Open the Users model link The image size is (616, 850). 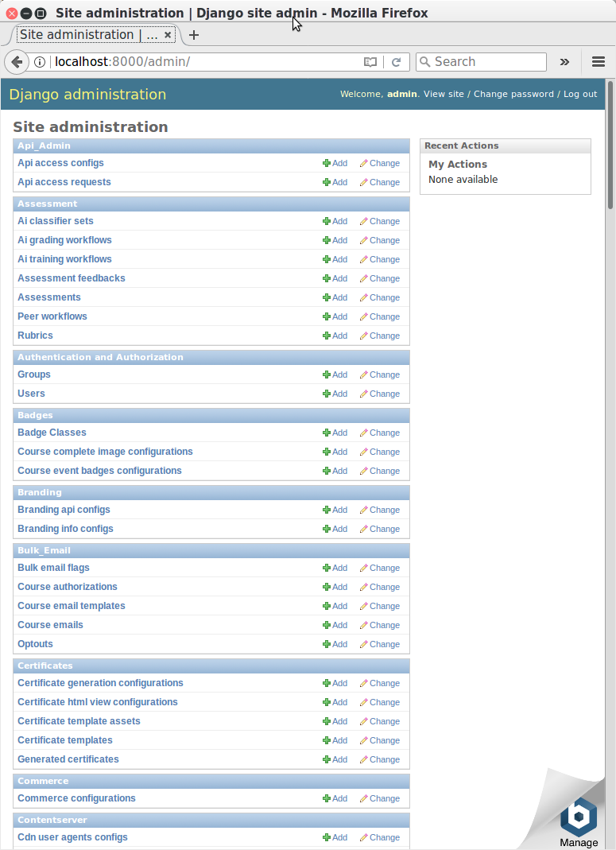pos(31,393)
